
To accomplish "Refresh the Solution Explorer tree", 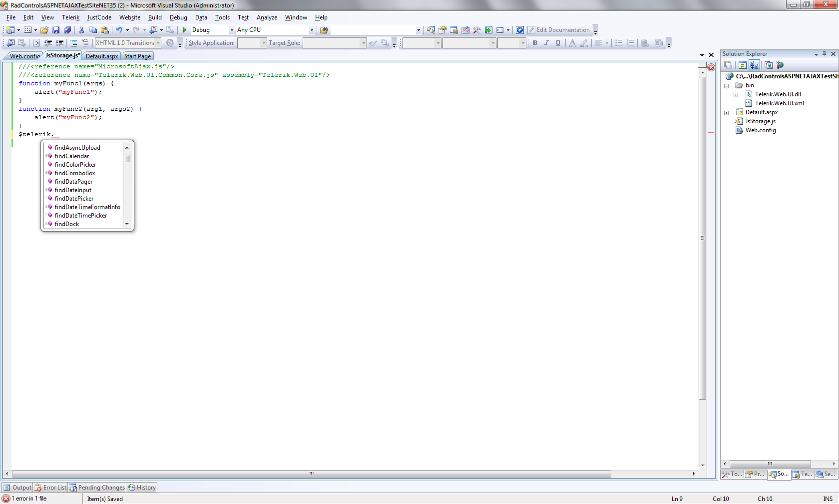I will coord(743,65).
